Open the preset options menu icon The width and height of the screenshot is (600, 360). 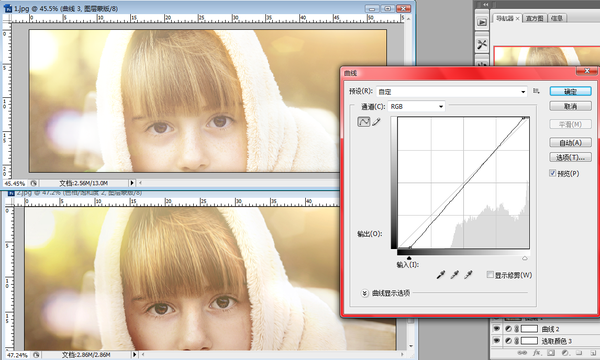[536, 91]
